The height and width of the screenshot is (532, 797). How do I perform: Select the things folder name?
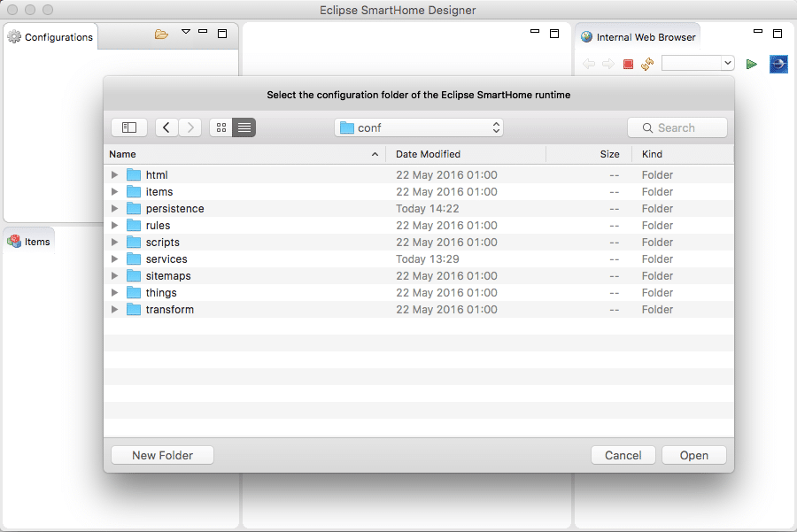point(161,293)
